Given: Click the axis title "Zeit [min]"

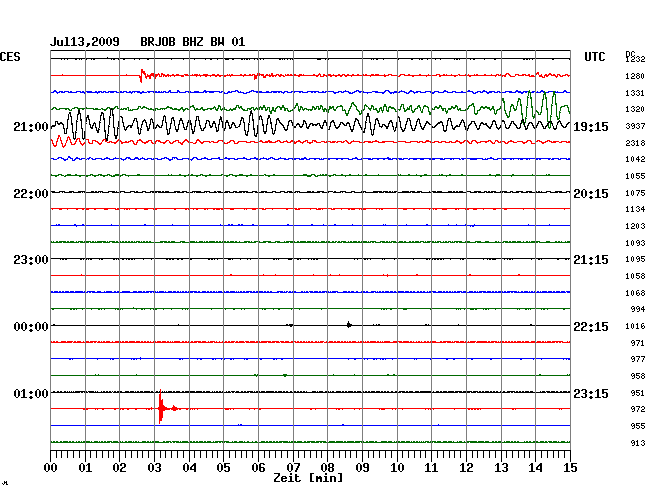Looking at the screenshot, I should coord(308,478).
